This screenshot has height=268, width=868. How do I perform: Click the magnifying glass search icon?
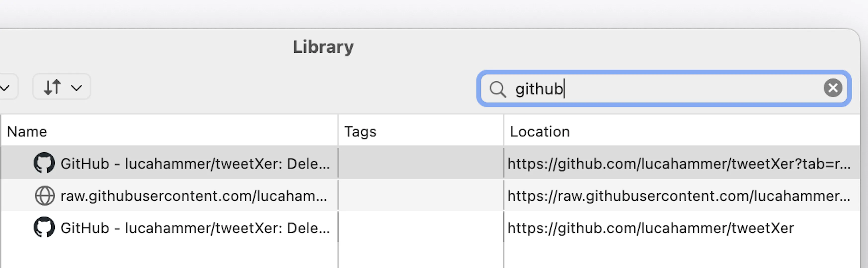[x=498, y=90]
